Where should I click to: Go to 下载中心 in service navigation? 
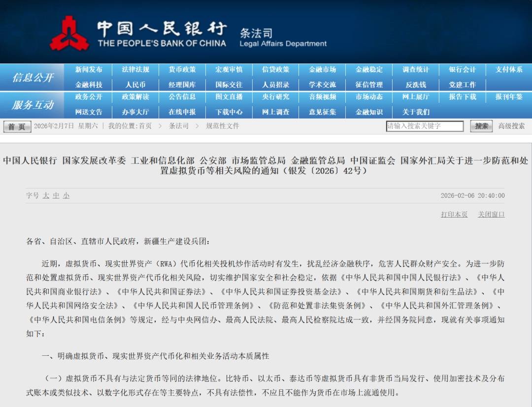point(229,112)
